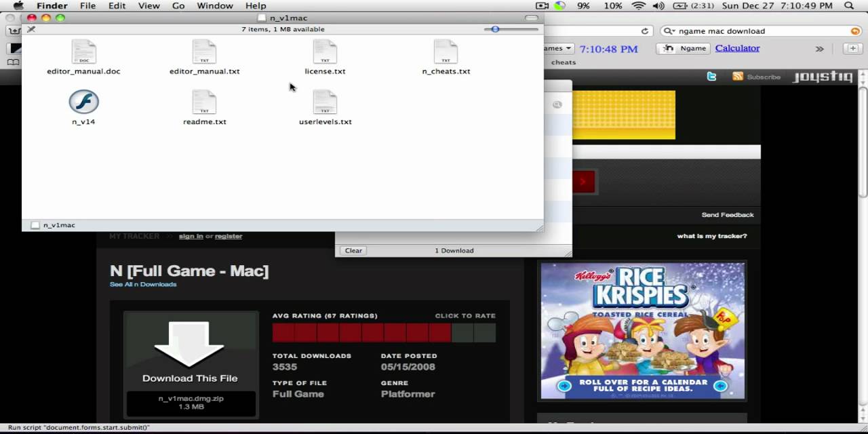Click the pencil icon in Finder status bar
Viewport: 868px width, 434px height.
pos(31,29)
